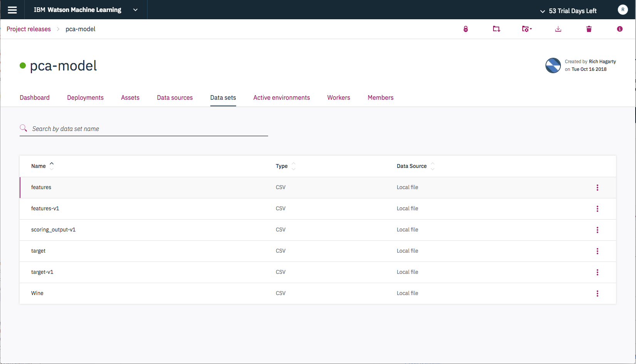This screenshot has width=636, height=364.
Task: Switch to the Data sources tab
Action: pos(175,98)
